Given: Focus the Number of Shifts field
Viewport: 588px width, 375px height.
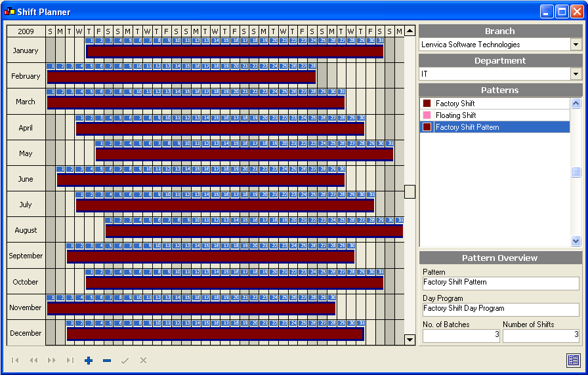Looking at the screenshot, I should tap(541, 336).
